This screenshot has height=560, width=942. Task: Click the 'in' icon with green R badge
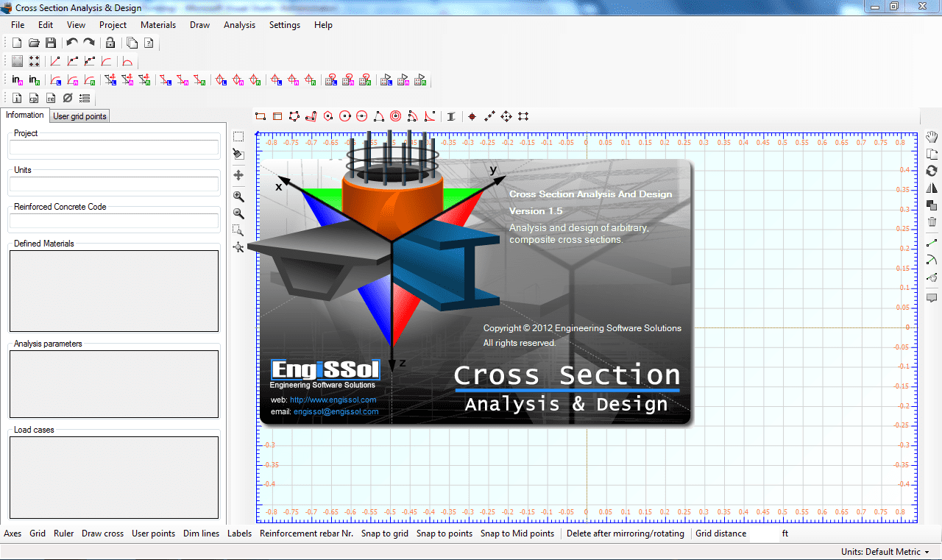pos(34,79)
